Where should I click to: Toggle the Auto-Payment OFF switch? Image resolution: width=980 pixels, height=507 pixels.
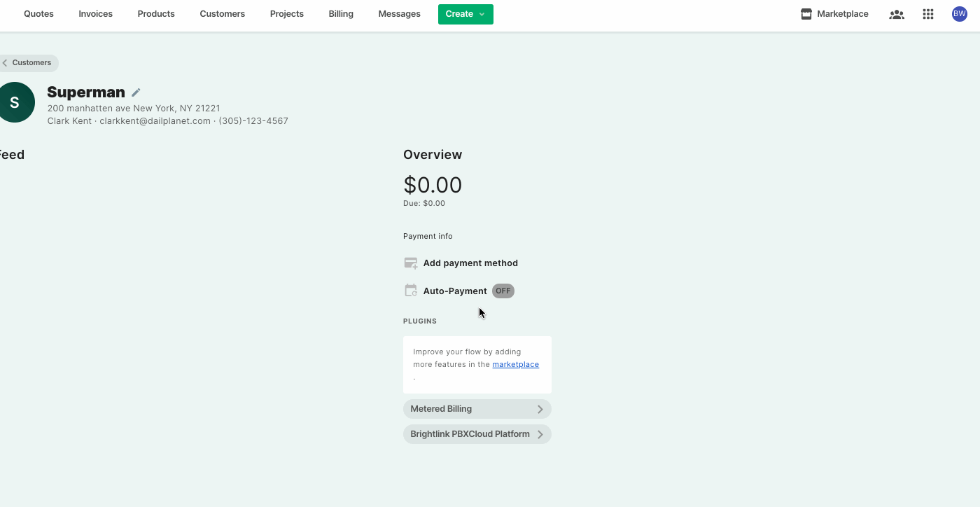[x=503, y=291]
